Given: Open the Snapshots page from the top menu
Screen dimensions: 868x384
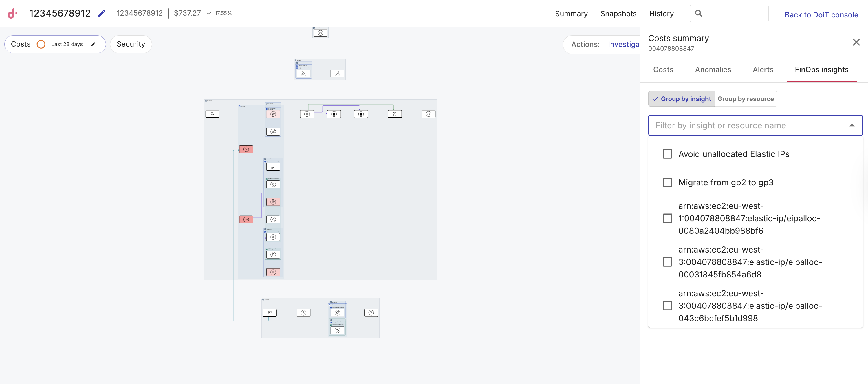Looking at the screenshot, I should pyautogui.click(x=618, y=14).
